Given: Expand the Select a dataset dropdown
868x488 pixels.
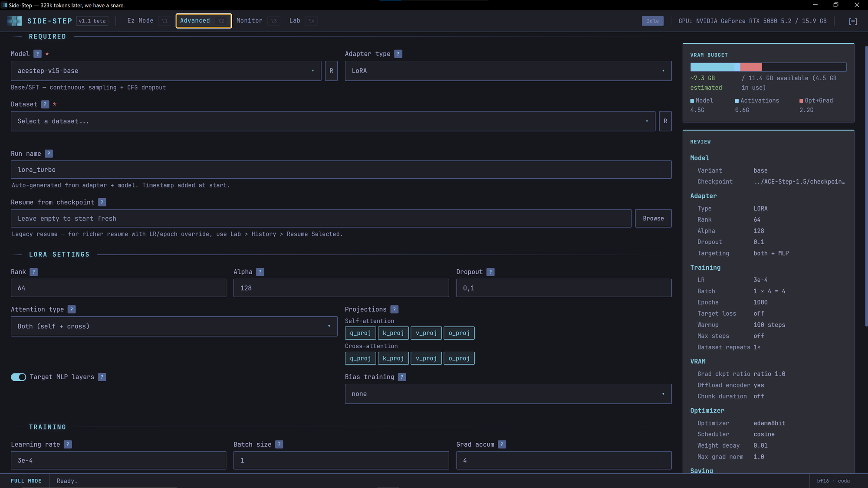Looking at the screenshot, I should tap(332, 121).
